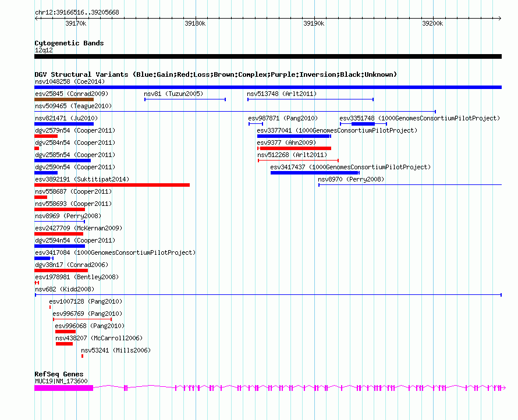Screen dimensions: 518x420
Task: Open the nsv81 (Tuzun2005) variant label
Action: [x=173, y=94]
